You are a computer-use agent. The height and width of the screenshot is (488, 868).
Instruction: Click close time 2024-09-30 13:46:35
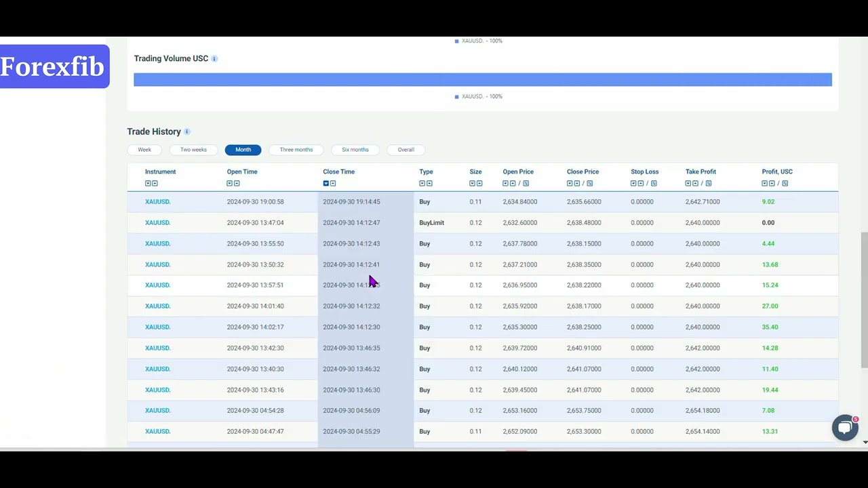click(351, 348)
